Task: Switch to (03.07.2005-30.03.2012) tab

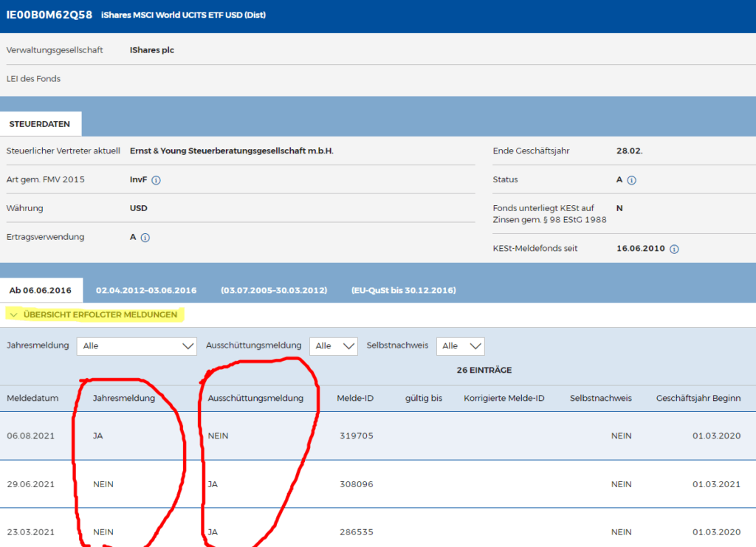Action: click(x=274, y=290)
